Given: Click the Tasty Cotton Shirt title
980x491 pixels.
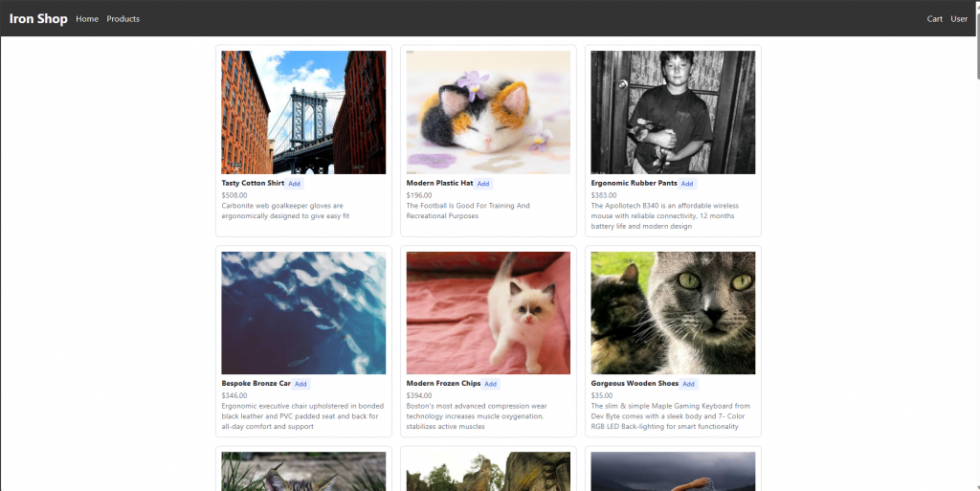Looking at the screenshot, I should click(253, 183).
